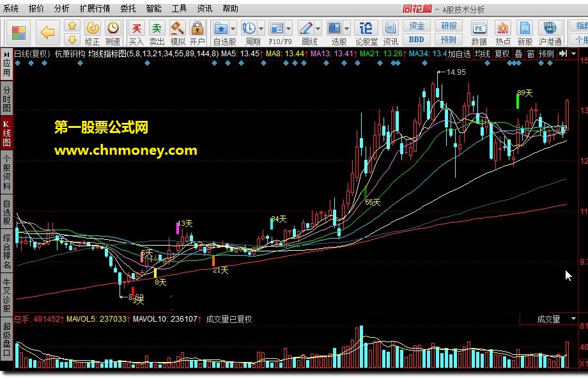
Task: Open the chart header corner dropdown arrow
Action: (x=573, y=54)
